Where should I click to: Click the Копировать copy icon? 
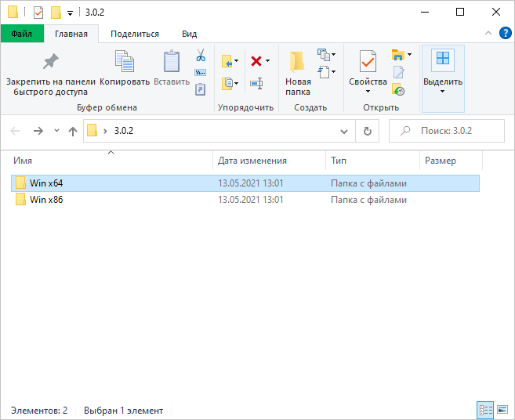pos(125,61)
